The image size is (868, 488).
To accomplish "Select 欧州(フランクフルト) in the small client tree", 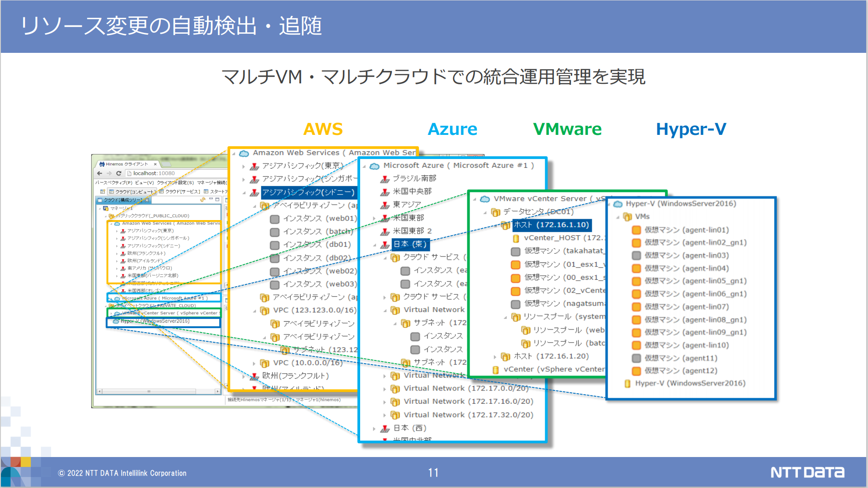I will tap(146, 253).
